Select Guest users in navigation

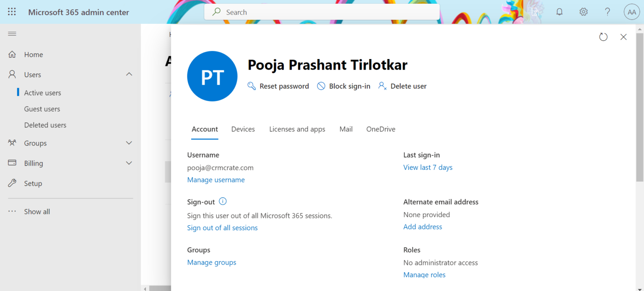[x=42, y=109]
